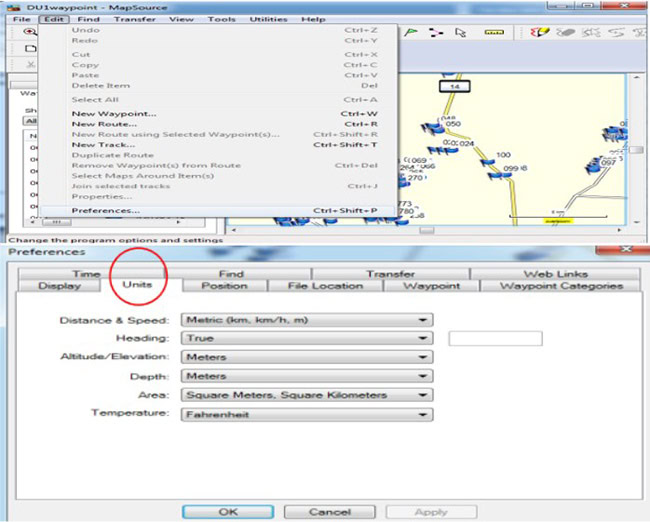The height and width of the screenshot is (522, 650).
Task: Activate the Distance/Bearing ruler tool
Action: [x=494, y=32]
